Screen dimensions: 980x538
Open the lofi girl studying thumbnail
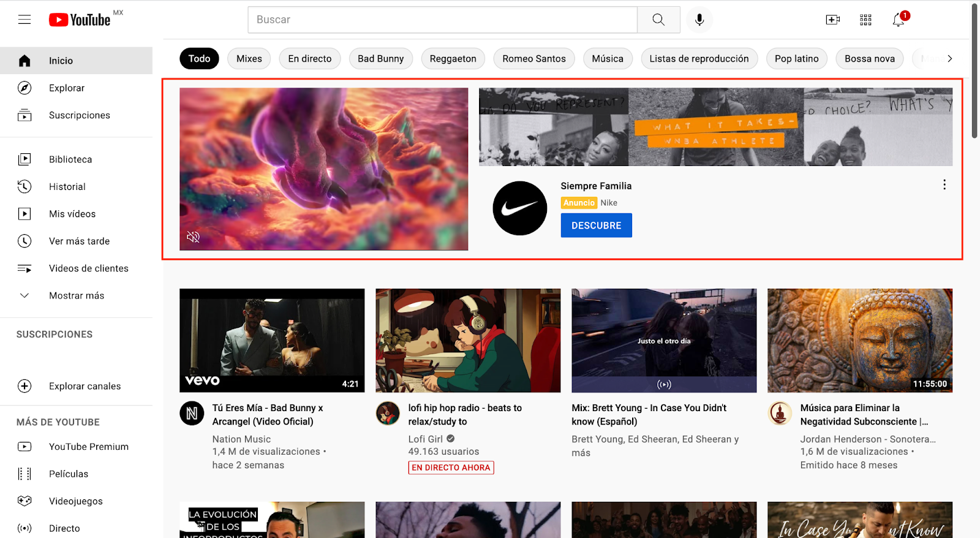click(x=468, y=341)
